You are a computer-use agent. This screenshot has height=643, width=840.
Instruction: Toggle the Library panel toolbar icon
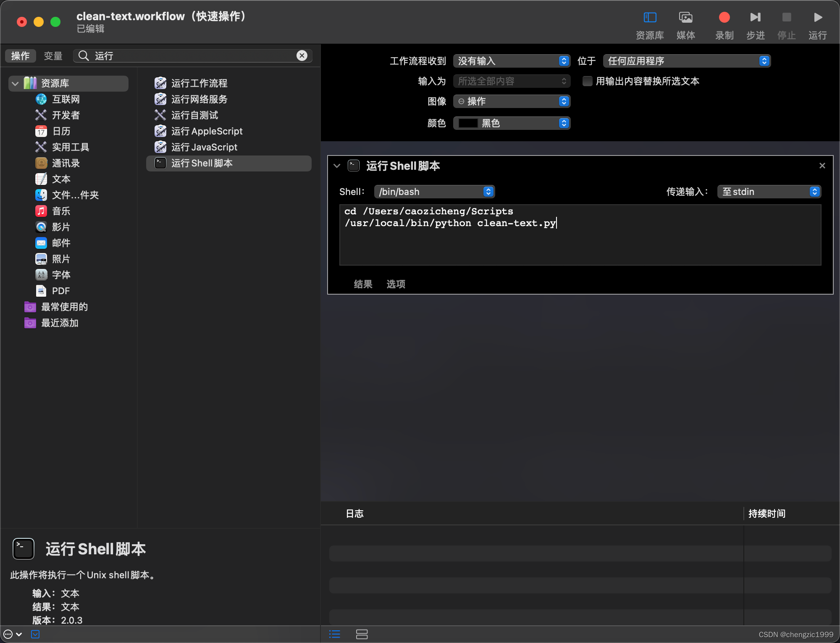[x=650, y=18]
